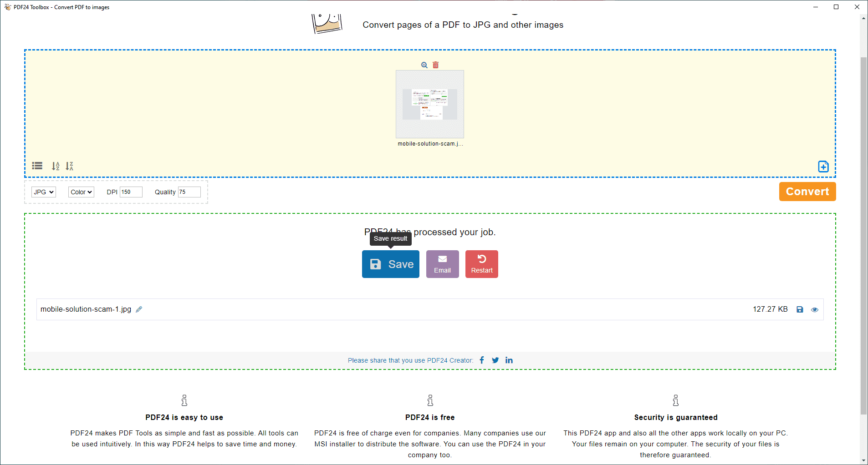Close the PDF24 Toolbox window

(857, 7)
